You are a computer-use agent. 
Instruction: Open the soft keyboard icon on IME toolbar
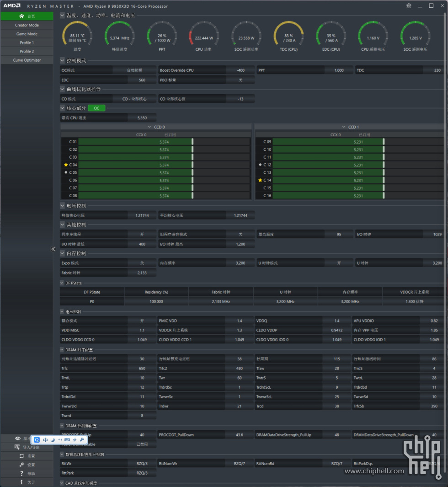coord(67,440)
